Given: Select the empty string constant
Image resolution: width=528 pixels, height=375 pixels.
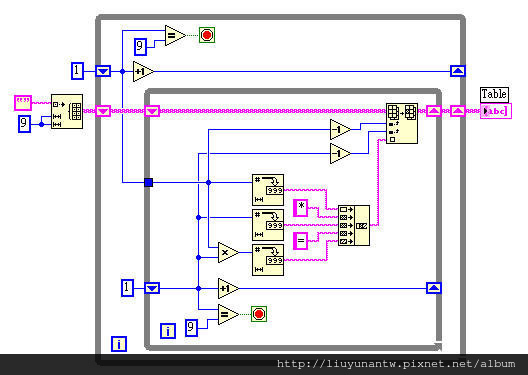Looking at the screenshot, I should click(23, 103).
